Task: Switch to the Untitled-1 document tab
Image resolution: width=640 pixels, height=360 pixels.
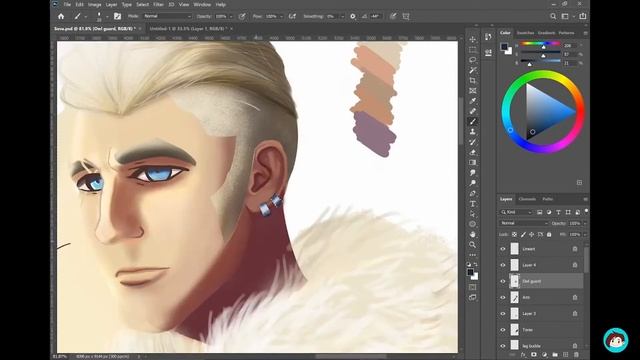Action: 188,29
